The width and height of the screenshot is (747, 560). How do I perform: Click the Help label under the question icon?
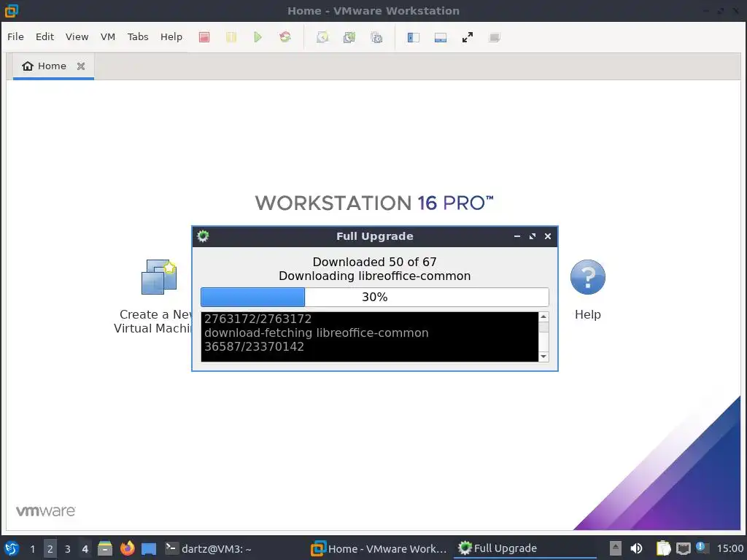point(587,314)
